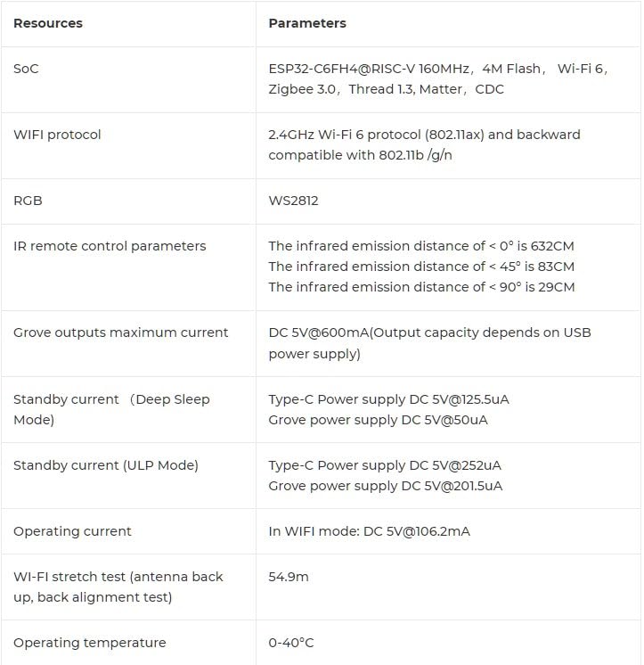644x665 pixels.
Task: Click the DC 5V@600mA output value
Action: 429,342
